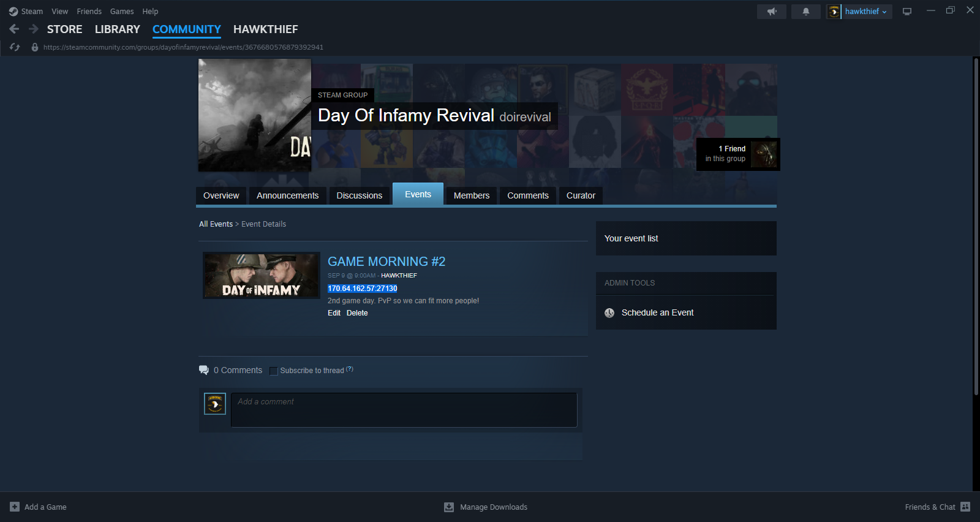Click the Add a comment text field
The image size is (980, 522).
pyautogui.click(x=404, y=410)
